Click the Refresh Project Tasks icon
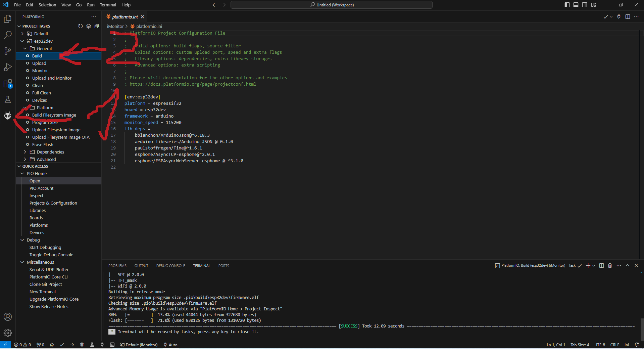Image resolution: width=644 pixels, height=349 pixels. point(80,26)
